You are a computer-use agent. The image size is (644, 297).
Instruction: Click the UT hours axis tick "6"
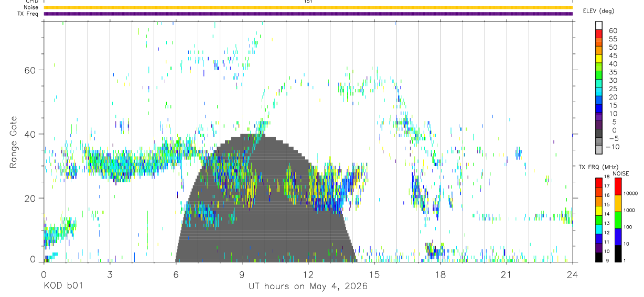[176, 274]
